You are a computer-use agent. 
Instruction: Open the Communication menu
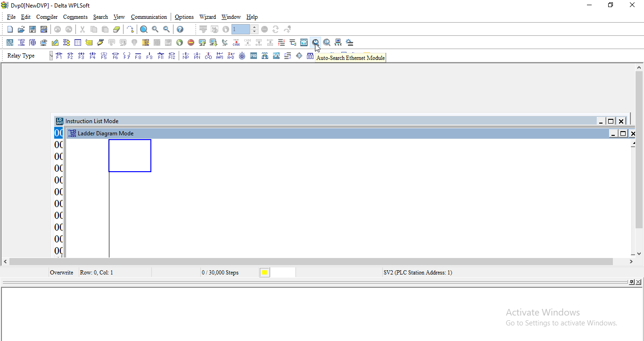149,17
